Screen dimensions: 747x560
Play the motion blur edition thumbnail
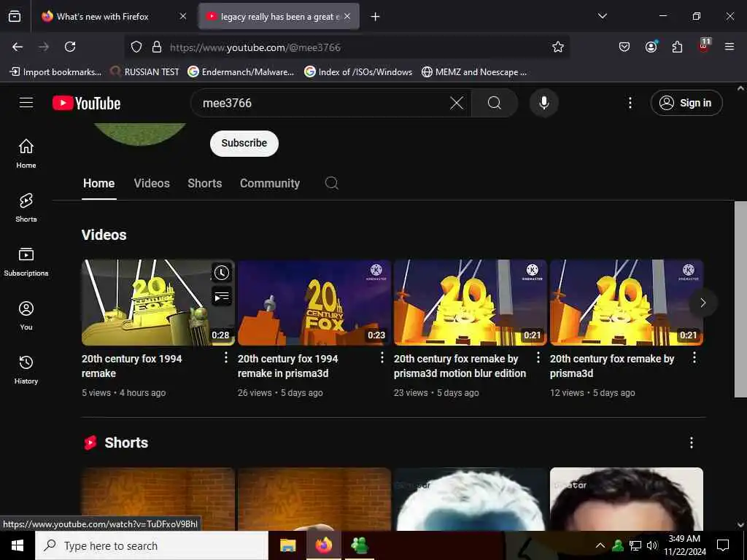[471, 303]
